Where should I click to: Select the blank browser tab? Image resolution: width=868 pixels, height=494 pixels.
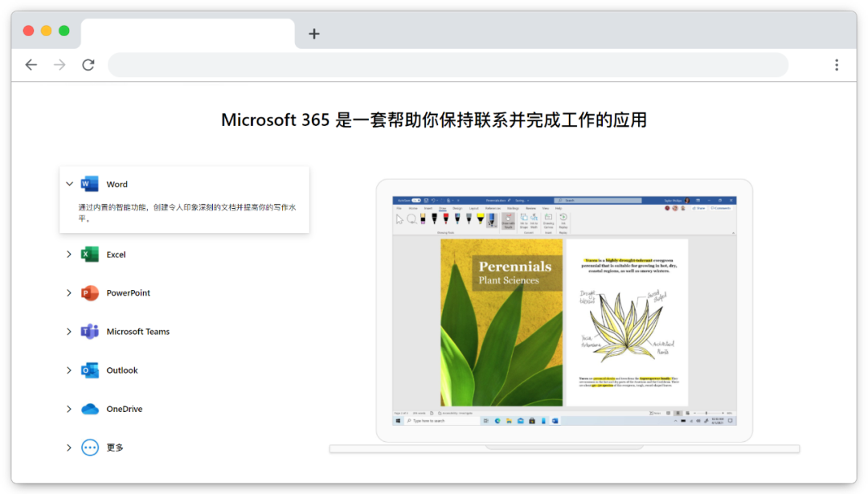click(x=187, y=34)
